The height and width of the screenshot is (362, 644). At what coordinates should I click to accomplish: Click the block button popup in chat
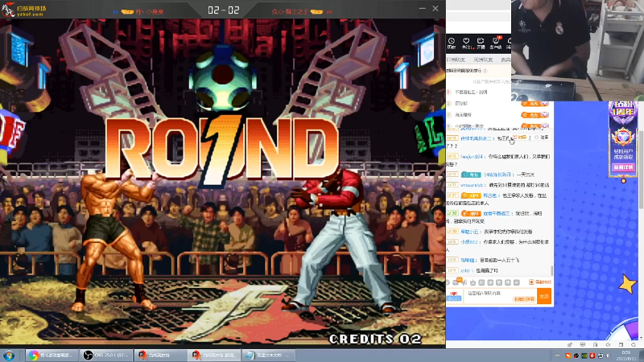coord(542,138)
